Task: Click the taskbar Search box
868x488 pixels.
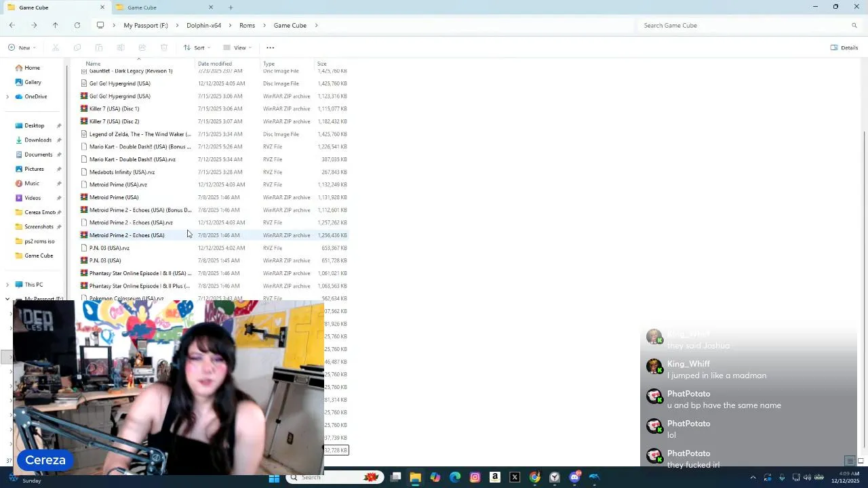Action: (x=335, y=478)
